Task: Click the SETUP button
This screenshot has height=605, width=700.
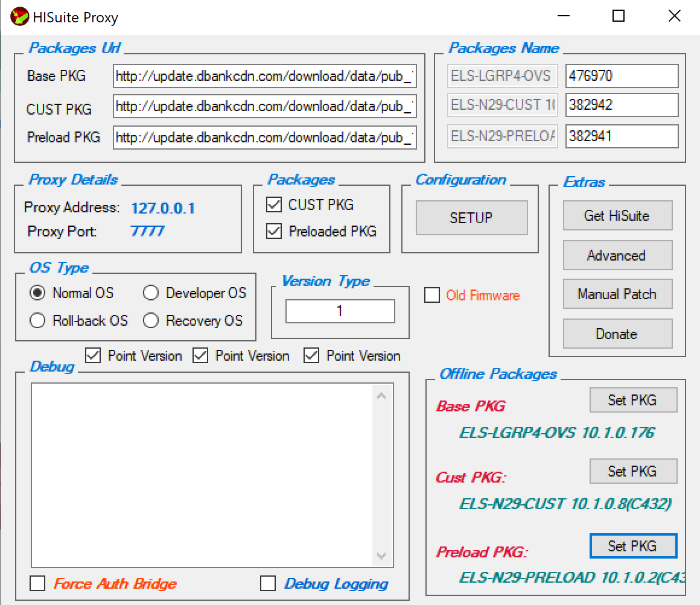Action: click(x=471, y=218)
